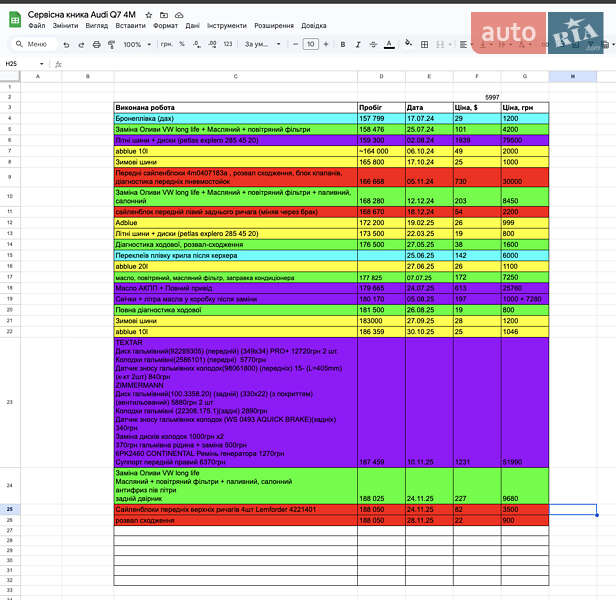
Task: Expand the font family dropdown
Action: coord(262,44)
